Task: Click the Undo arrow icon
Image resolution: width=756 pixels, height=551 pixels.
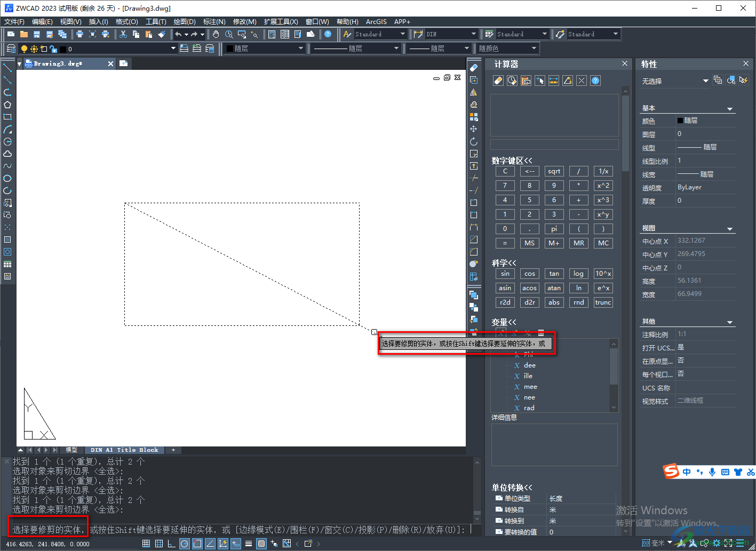Action: click(x=178, y=34)
